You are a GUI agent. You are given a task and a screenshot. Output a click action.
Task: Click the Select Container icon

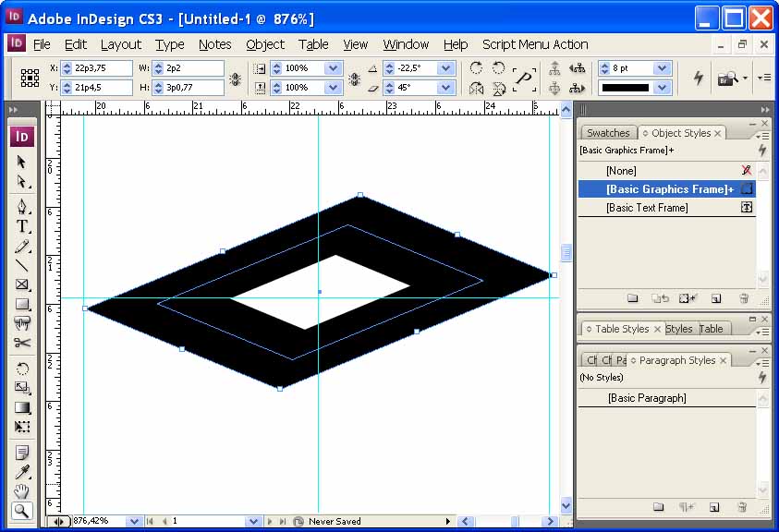click(555, 68)
